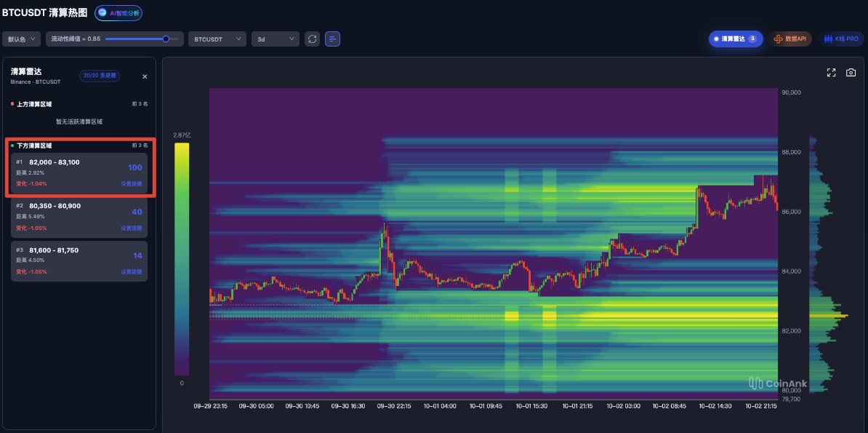Click the BTCUSDT 清算热图 page title

point(45,12)
